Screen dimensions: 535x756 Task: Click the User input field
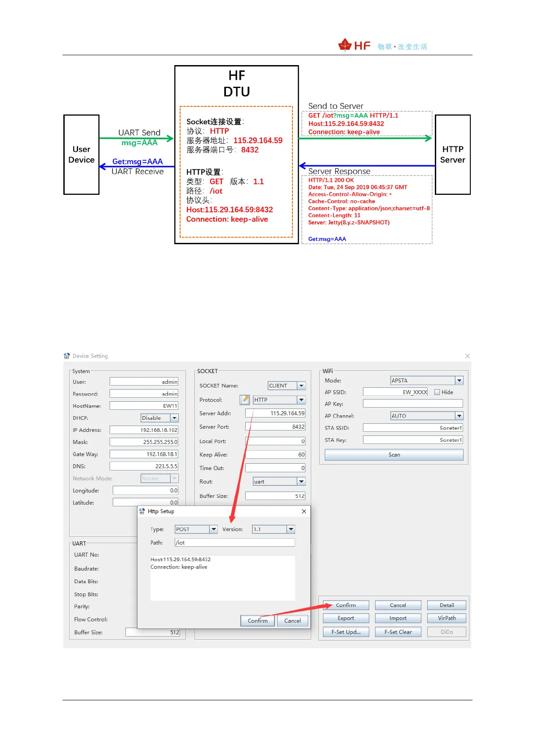pyautogui.click(x=144, y=382)
